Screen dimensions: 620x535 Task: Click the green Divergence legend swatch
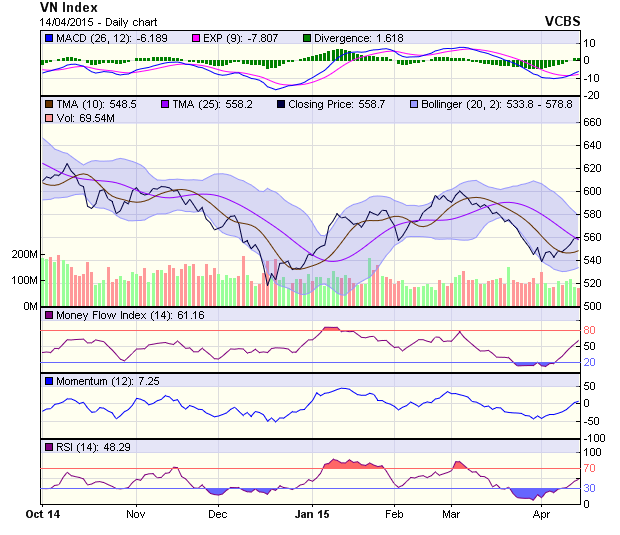pos(307,38)
